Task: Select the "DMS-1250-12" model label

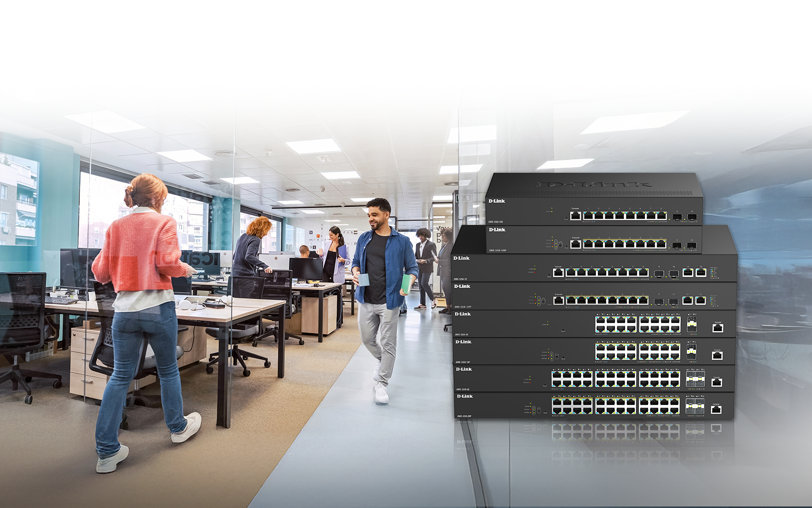Action: [460, 279]
